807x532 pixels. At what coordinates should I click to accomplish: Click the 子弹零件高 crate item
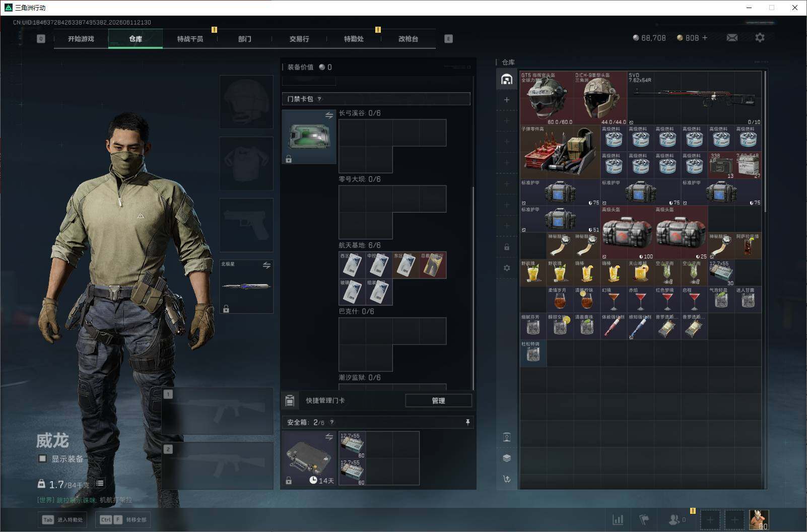click(x=560, y=152)
